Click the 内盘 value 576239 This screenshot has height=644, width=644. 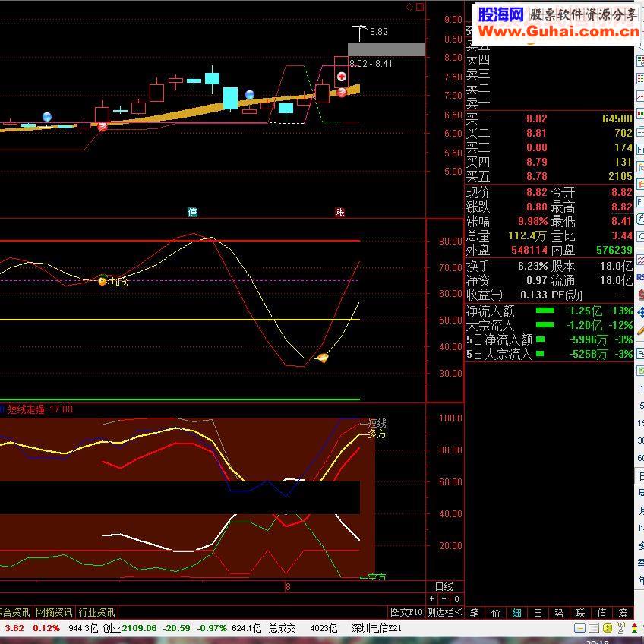(x=614, y=250)
